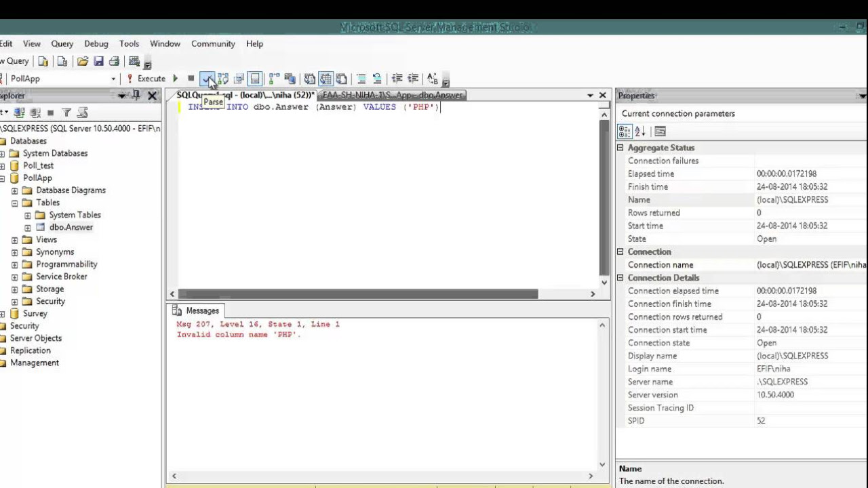868x488 pixels.
Task: Open the Tools menu
Action: point(130,43)
